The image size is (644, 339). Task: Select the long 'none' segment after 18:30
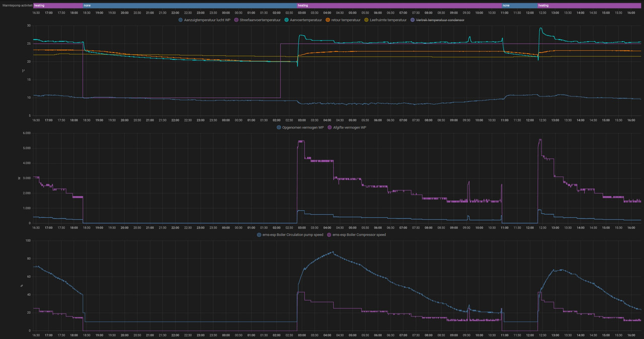point(190,5)
